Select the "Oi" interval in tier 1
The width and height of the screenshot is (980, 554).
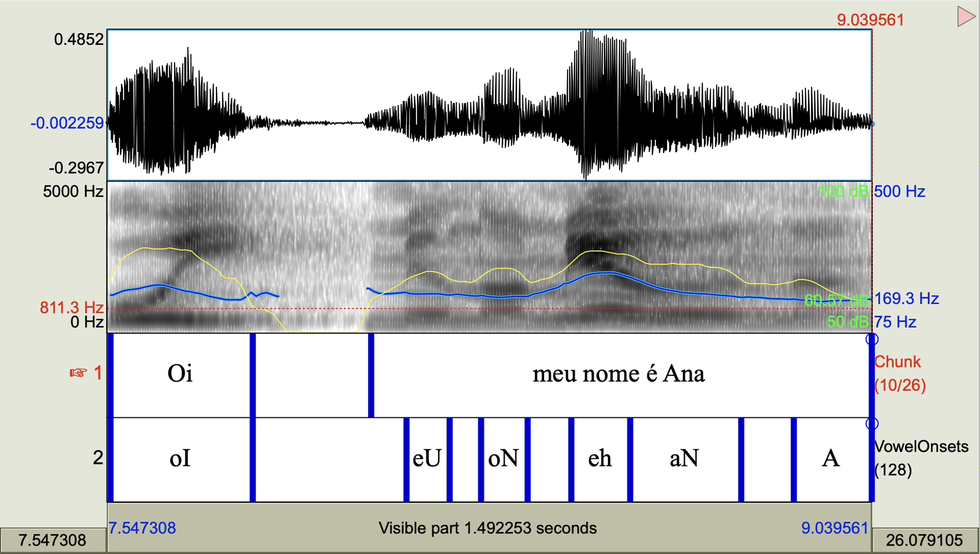(180, 374)
